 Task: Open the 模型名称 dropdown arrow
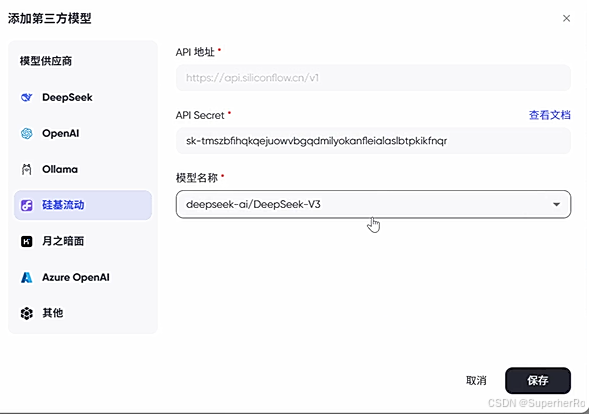(556, 204)
